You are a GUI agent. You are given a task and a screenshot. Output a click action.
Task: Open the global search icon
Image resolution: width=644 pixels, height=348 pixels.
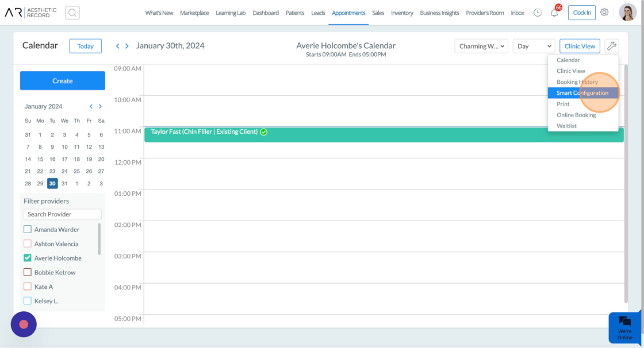pyautogui.click(x=72, y=13)
